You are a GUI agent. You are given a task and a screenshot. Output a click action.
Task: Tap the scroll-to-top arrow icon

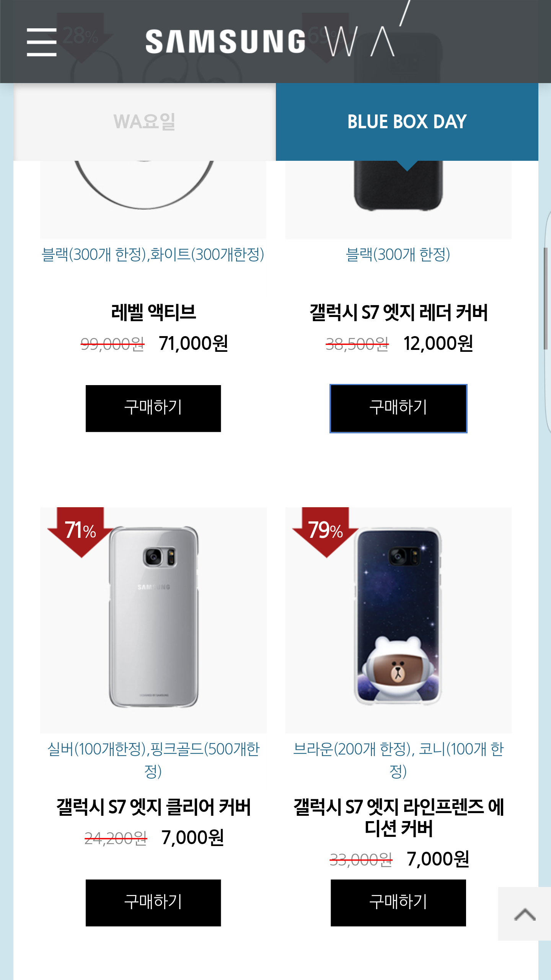click(525, 914)
